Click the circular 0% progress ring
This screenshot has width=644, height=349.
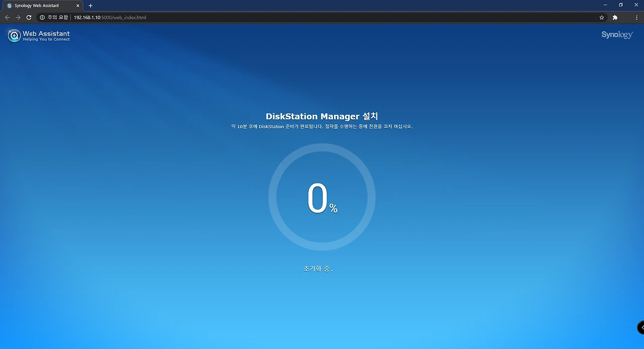[x=322, y=197]
